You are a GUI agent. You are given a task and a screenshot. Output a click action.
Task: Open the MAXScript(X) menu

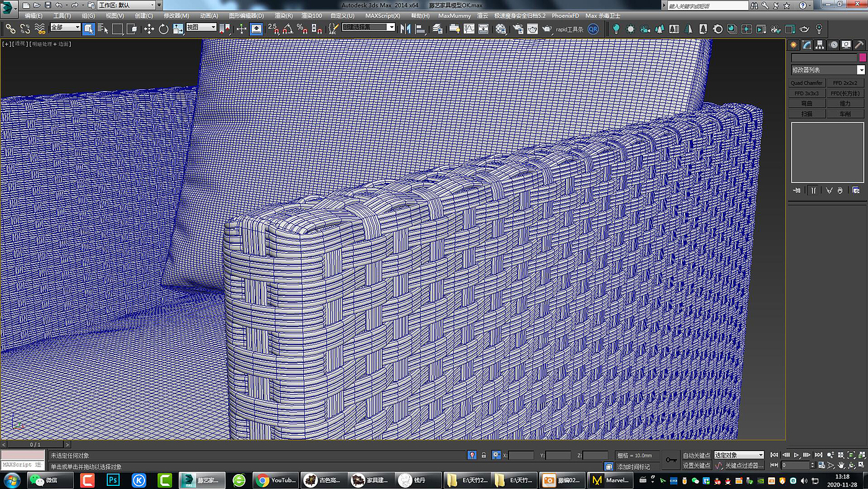(383, 16)
